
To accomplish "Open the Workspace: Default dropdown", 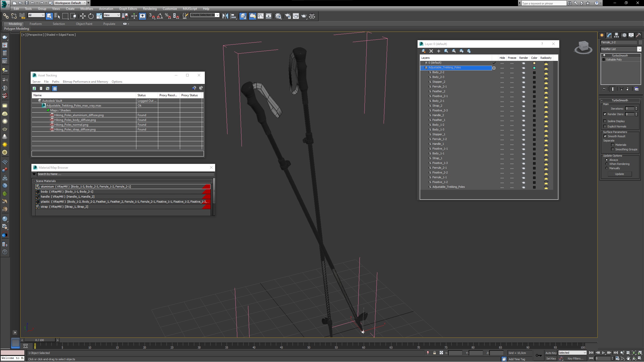I will coord(70,3).
